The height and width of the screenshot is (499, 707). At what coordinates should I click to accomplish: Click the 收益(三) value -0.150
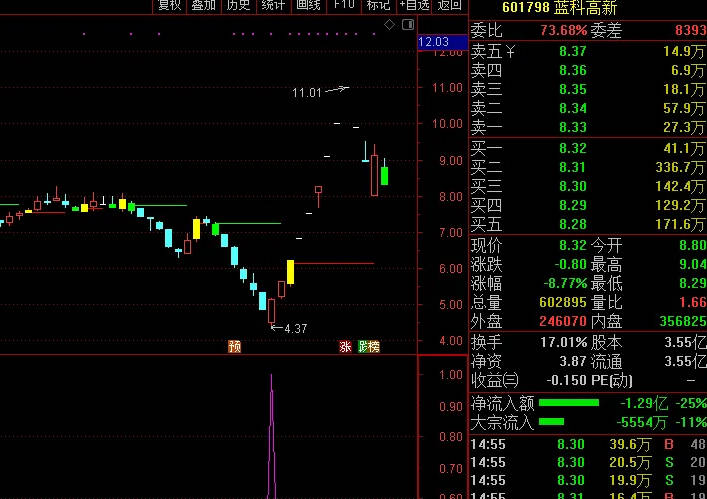point(567,380)
